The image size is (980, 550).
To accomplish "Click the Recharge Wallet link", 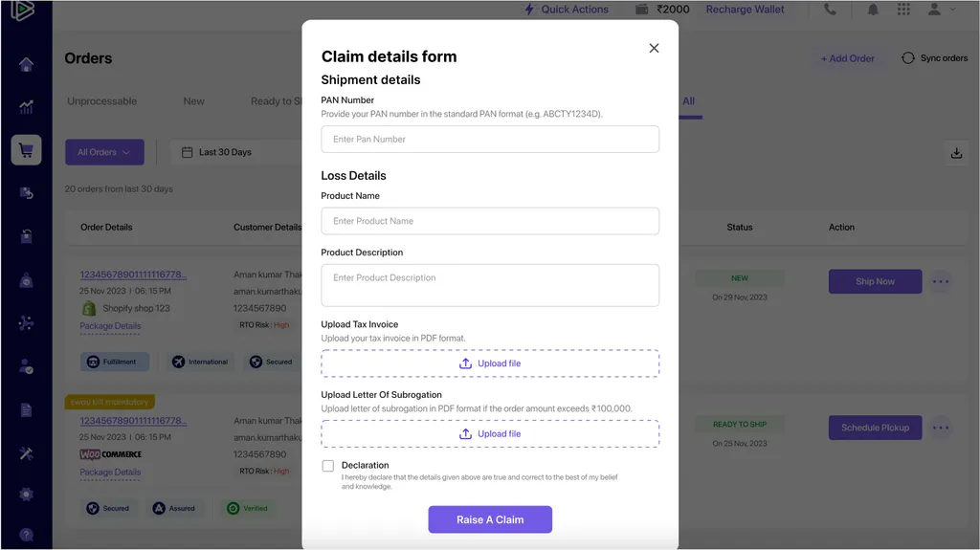I will coord(745,10).
